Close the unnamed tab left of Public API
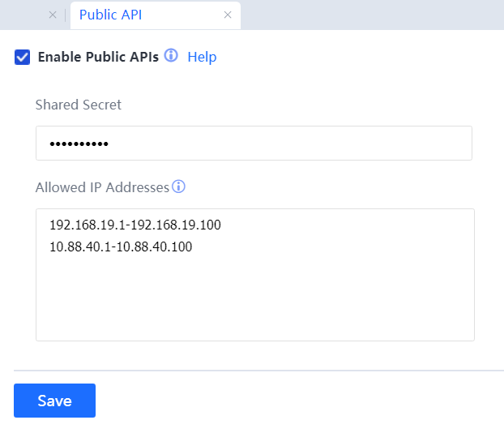Image resolution: width=504 pixels, height=433 pixels. coord(53,15)
